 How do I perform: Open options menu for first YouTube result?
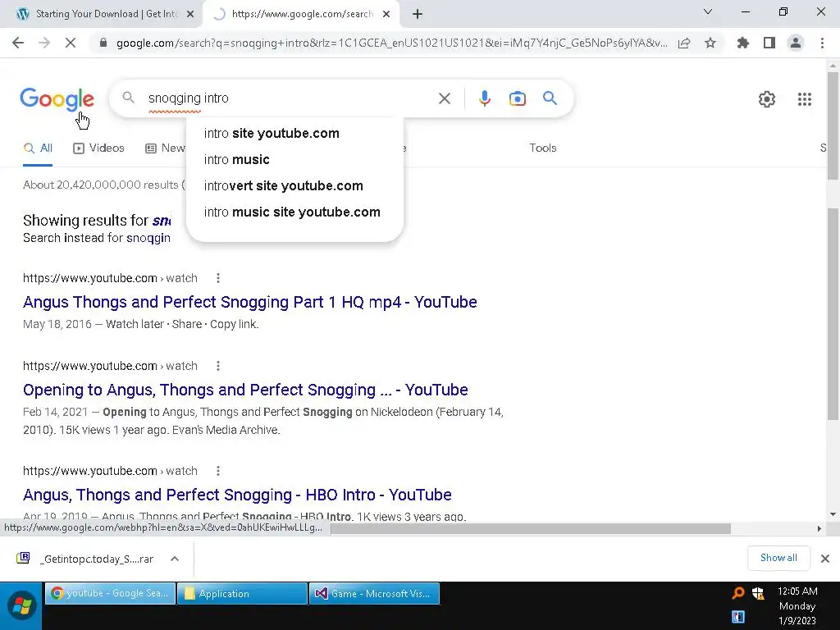coord(217,278)
